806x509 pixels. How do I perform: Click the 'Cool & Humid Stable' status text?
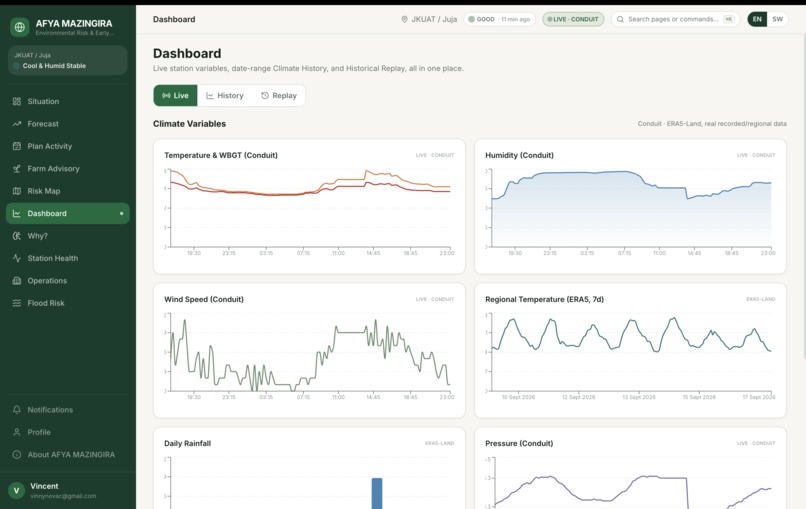[54, 66]
